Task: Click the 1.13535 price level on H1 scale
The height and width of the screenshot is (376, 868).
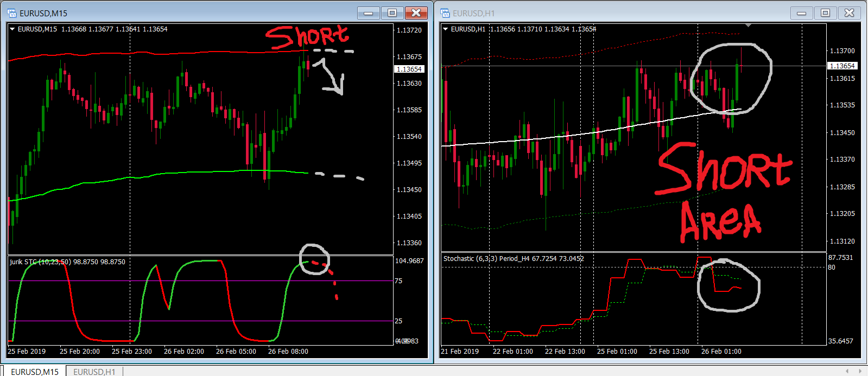Action: point(842,105)
